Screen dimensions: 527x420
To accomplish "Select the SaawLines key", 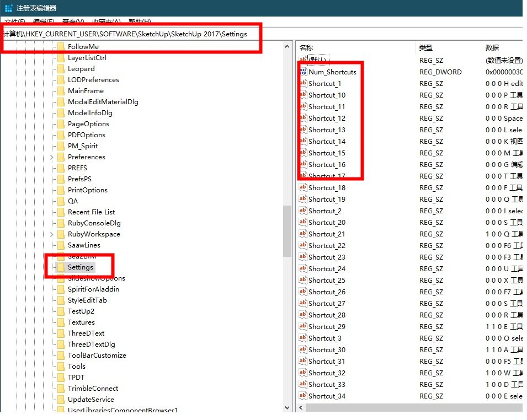I will pos(84,245).
